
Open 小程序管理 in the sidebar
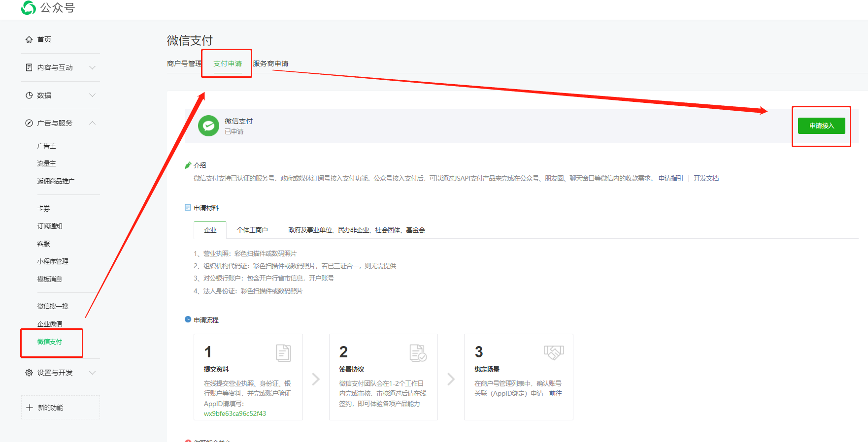(53, 261)
